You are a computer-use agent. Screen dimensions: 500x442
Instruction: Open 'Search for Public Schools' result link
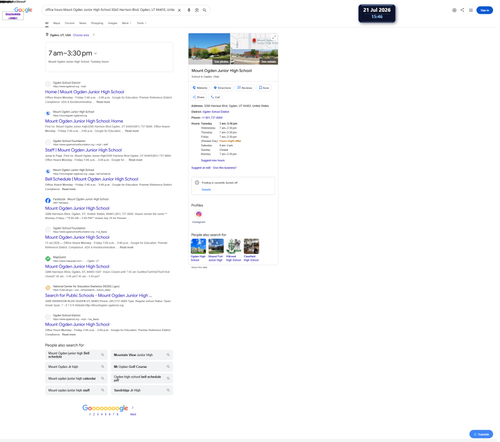click(98, 295)
